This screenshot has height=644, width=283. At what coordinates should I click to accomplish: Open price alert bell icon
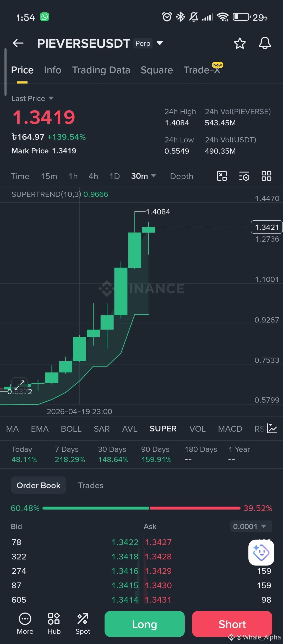click(265, 43)
